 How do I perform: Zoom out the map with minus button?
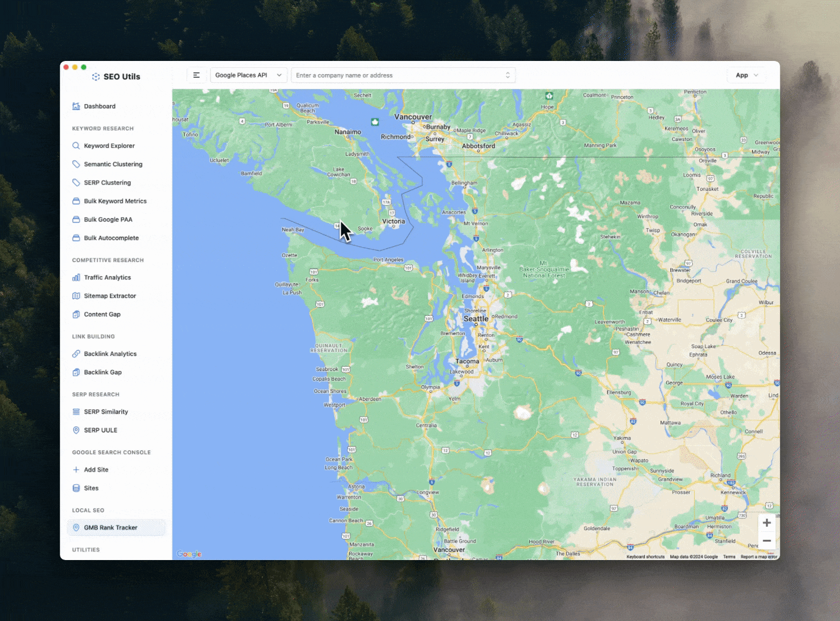[x=766, y=540]
